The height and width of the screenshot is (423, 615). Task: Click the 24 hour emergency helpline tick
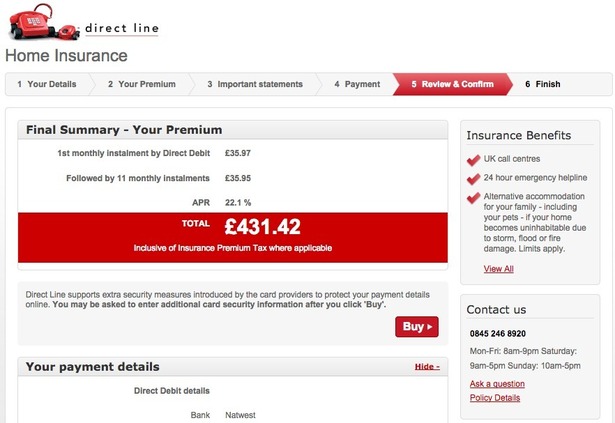click(473, 179)
